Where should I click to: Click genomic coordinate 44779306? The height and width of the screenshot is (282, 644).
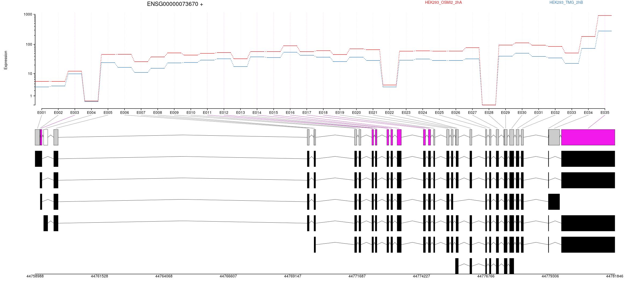pos(550,276)
